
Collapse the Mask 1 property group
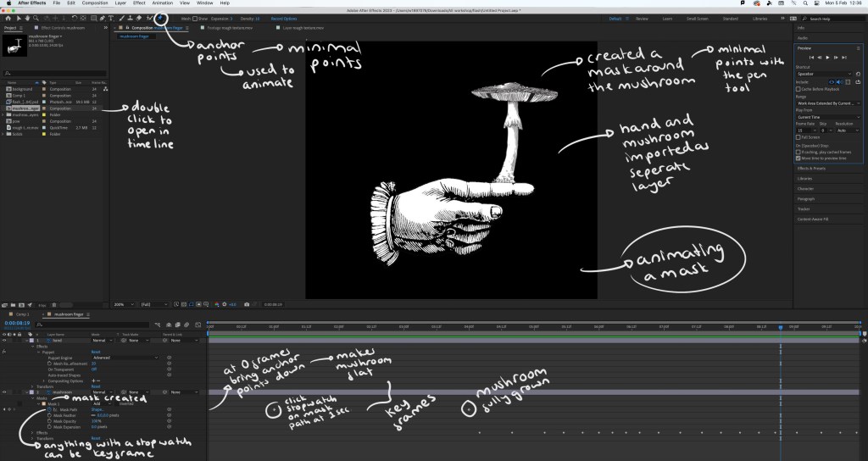[41, 403]
